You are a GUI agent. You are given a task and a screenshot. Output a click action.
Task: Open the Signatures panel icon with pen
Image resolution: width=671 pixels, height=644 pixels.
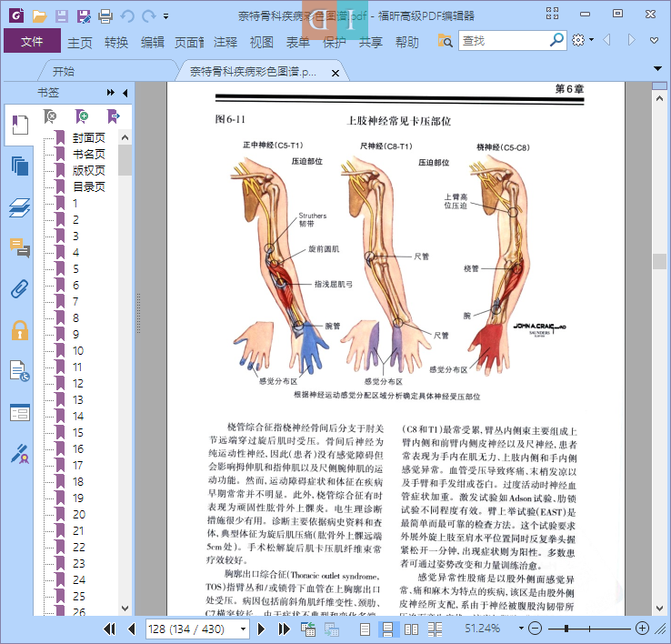coord(20,454)
